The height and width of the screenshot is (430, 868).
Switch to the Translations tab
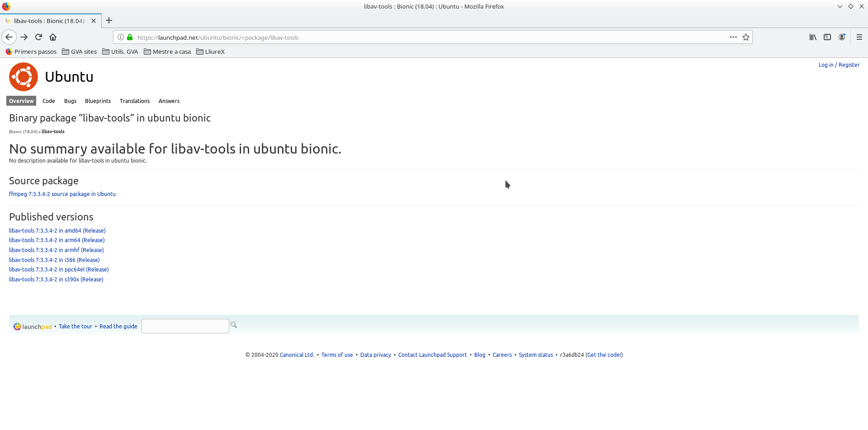[x=135, y=101]
